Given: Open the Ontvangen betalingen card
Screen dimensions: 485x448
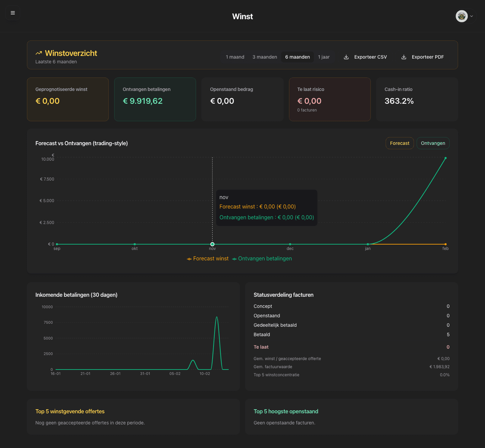Looking at the screenshot, I should [155, 99].
